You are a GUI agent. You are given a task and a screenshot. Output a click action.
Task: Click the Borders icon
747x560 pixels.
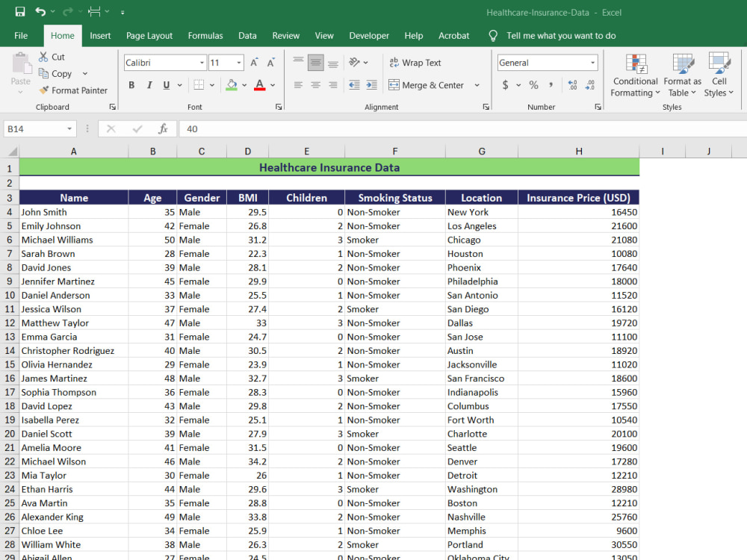(x=199, y=85)
